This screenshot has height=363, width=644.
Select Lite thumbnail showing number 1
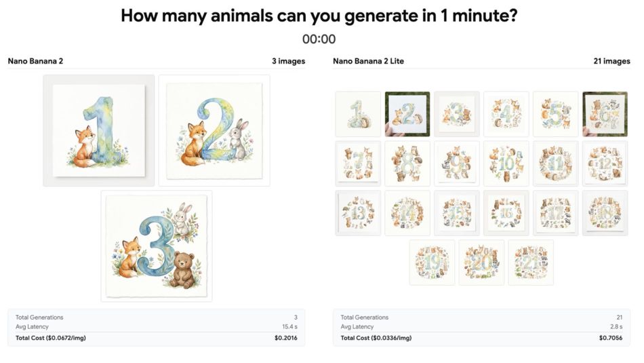point(358,114)
